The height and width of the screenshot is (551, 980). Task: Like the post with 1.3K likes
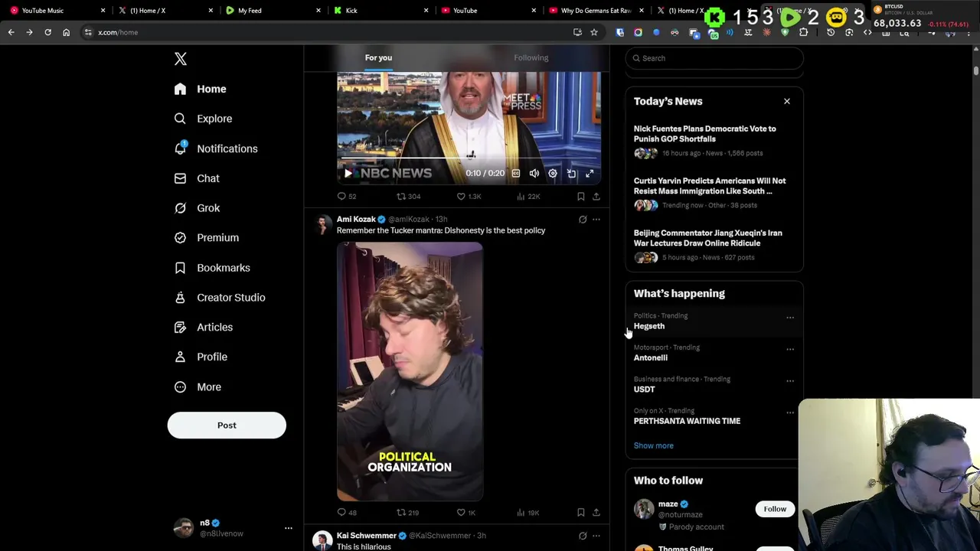point(469,197)
